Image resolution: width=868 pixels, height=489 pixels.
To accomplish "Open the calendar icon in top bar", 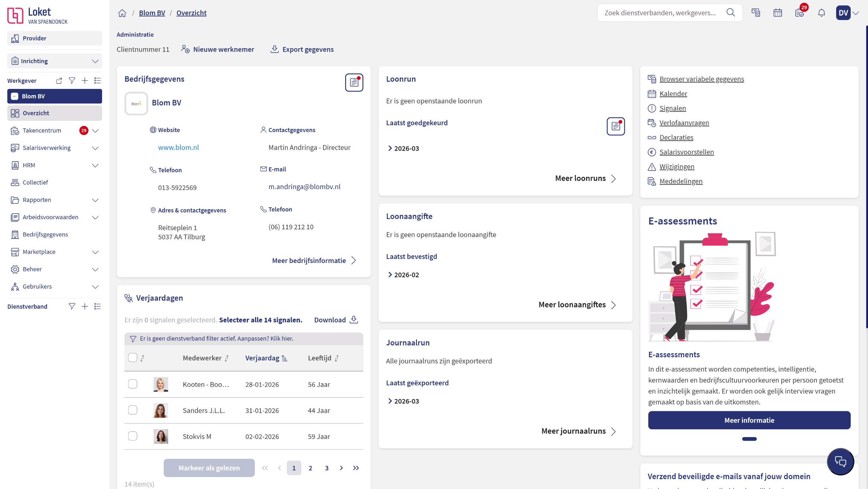I will 777,13.
